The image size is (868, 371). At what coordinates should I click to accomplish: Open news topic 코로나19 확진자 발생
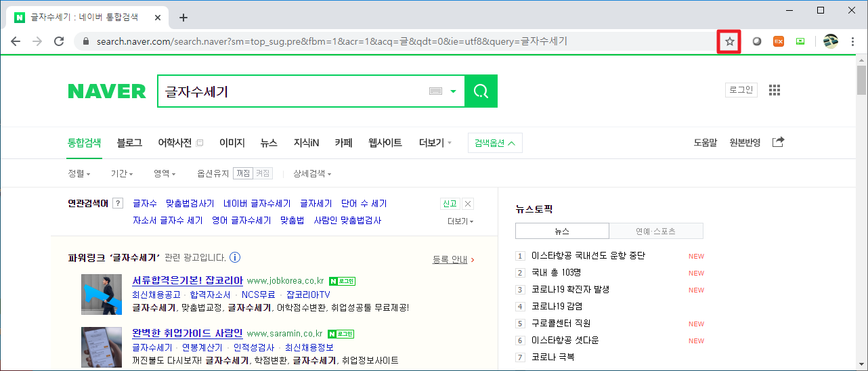pos(571,289)
